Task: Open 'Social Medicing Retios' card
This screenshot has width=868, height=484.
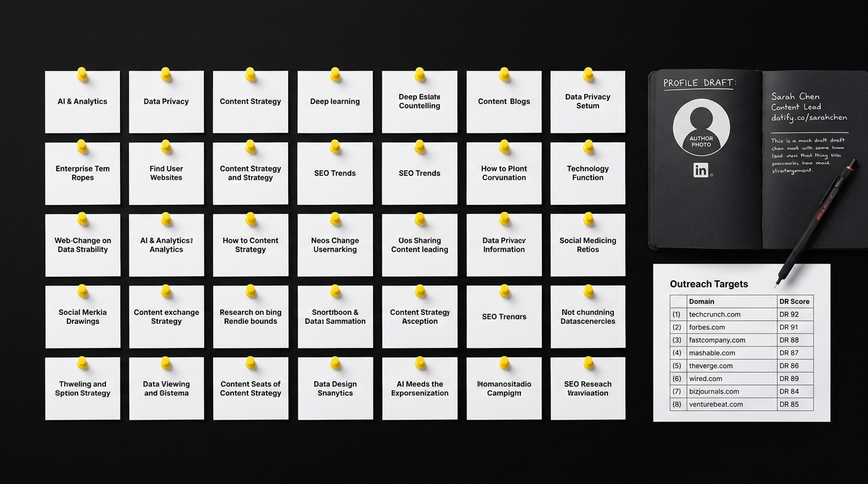Action: (x=588, y=245)
